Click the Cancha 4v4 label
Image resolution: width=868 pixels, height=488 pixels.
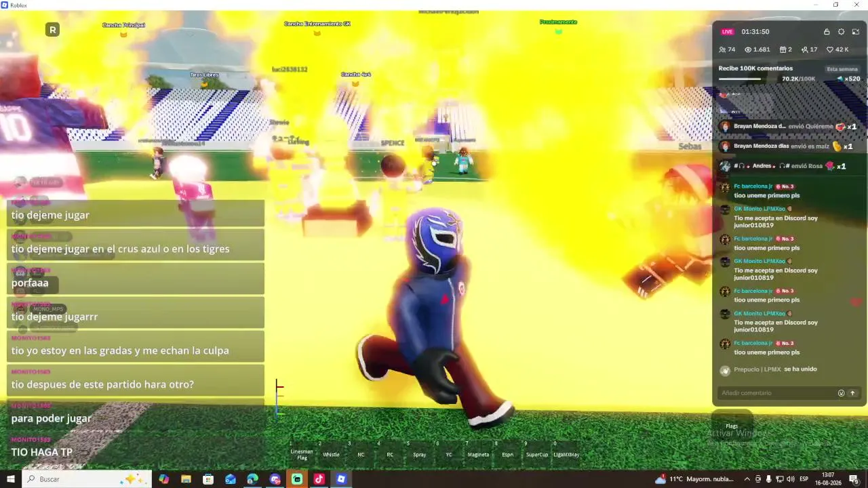356,74
